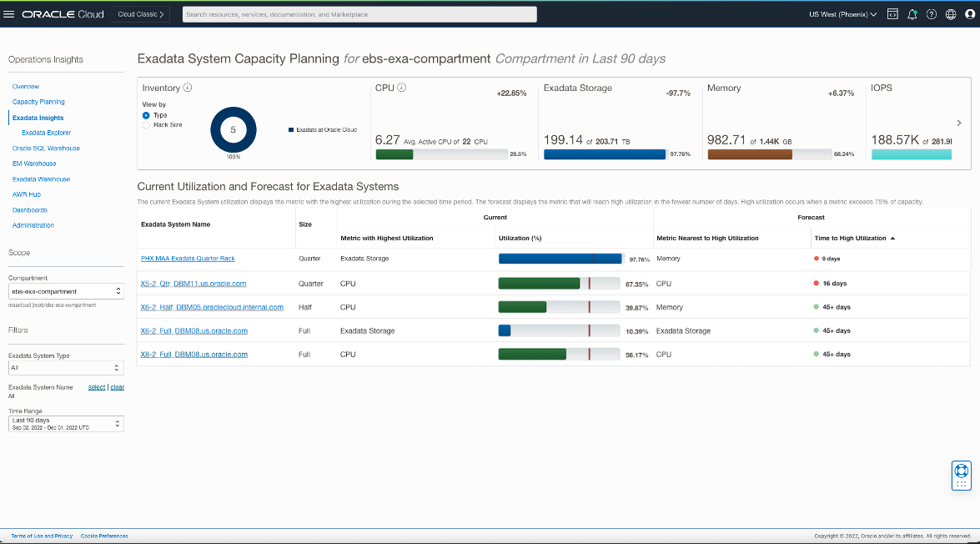
Task: Open PHX MAA Exadata Quarter Rack link
Action: coord(188,259)
